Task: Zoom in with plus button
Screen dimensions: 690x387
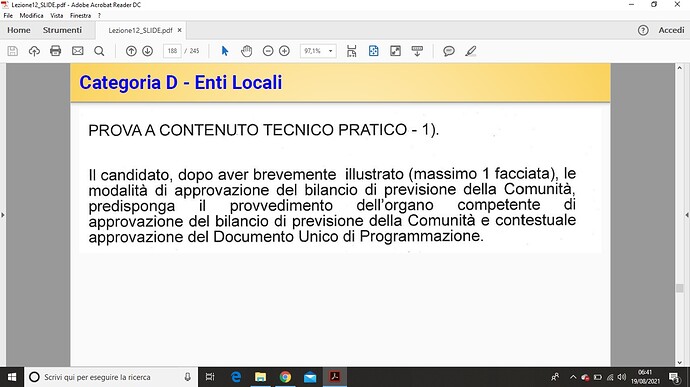Action: pyautogui.click(x=284, y=51)
